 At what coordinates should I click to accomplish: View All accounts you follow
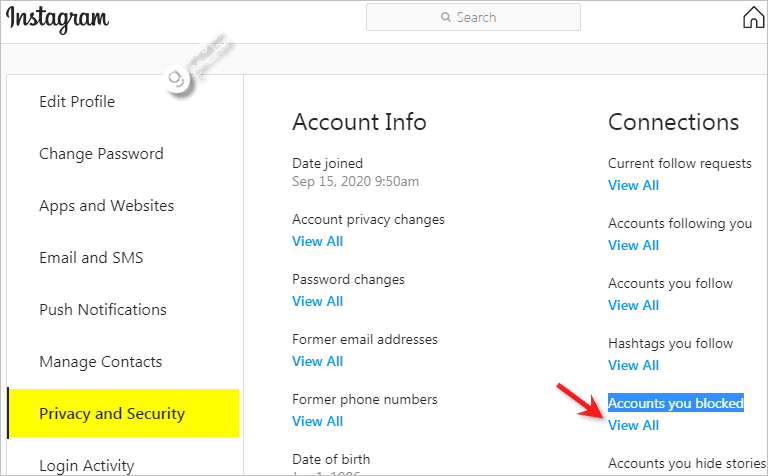click(633, 306)
